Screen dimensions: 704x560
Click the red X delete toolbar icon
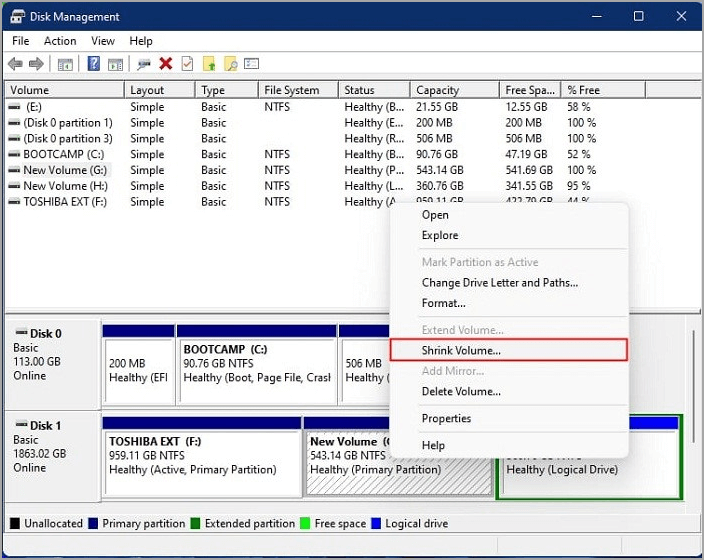point(166,64)
